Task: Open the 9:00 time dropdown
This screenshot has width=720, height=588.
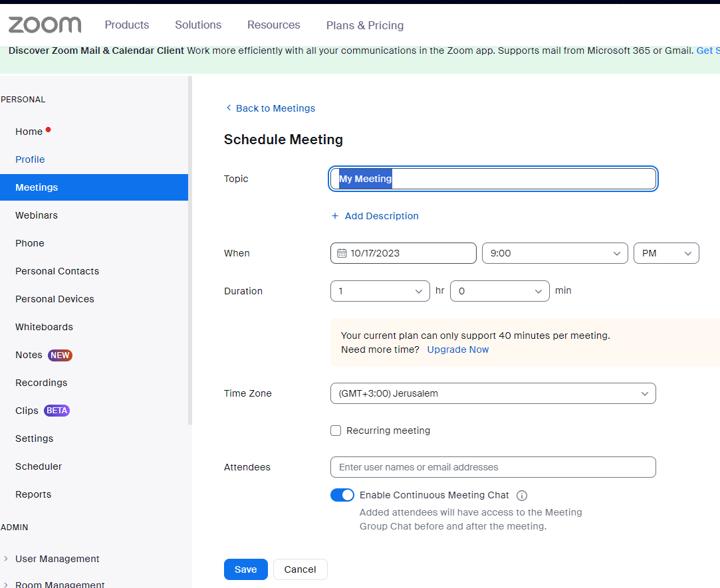Action: (x=554, y=253)
